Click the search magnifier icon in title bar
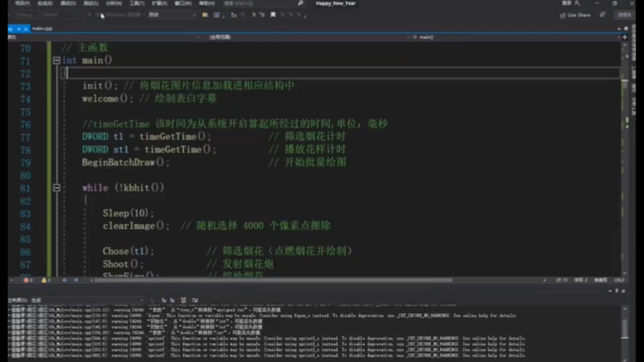The width and height of the screenshot is (644, 362). click(300, 3)
